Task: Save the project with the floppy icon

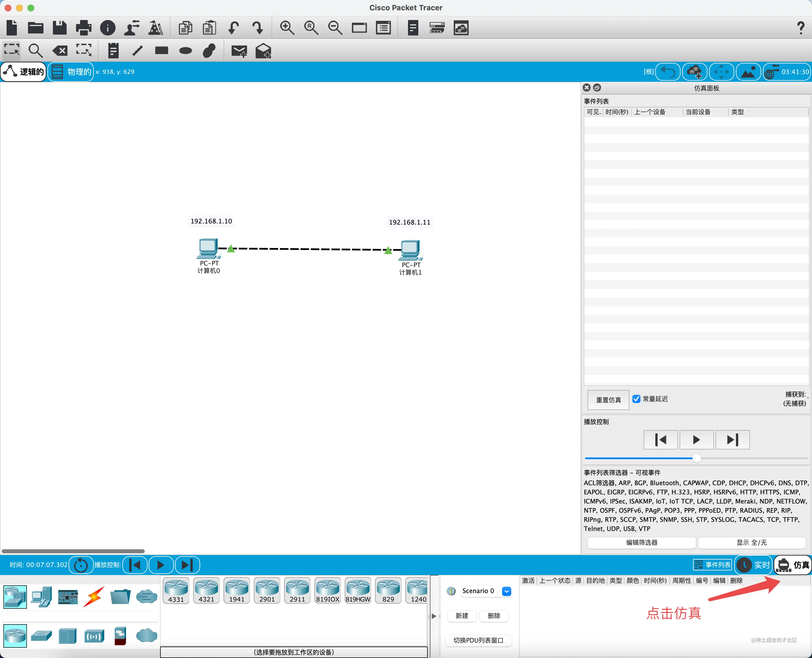Action: 59,28
